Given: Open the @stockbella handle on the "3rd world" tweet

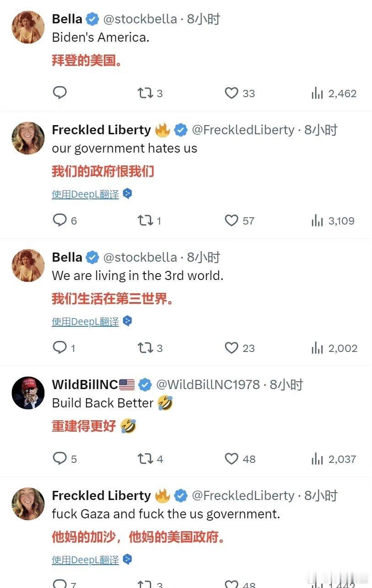Looking at the screenshot, I should pos(140,257).
